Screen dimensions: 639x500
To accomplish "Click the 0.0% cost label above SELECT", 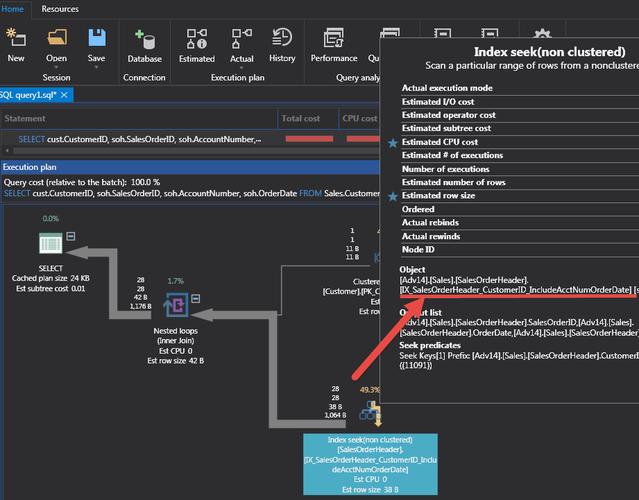I will (51, 219).
